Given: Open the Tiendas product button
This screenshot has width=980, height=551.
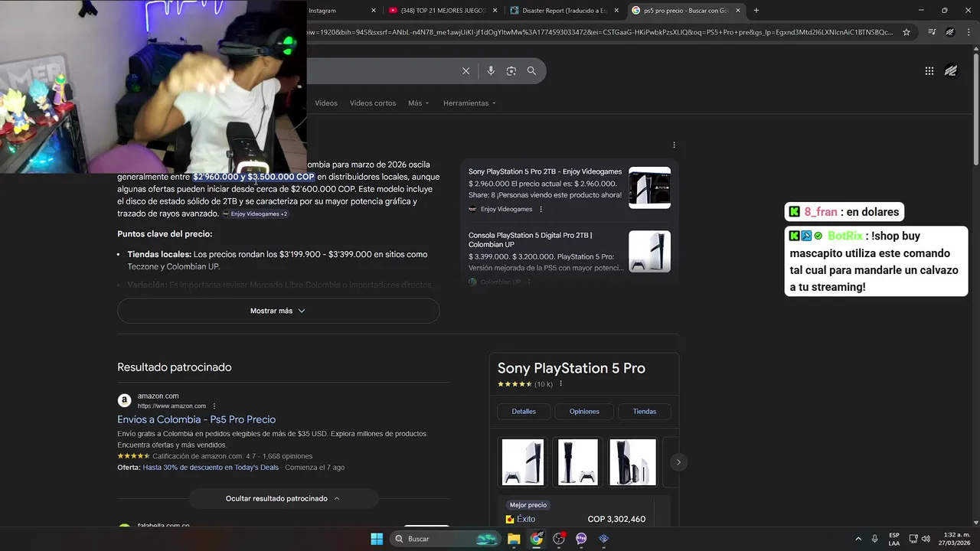Looking at the screenshot, I should 645,412.
